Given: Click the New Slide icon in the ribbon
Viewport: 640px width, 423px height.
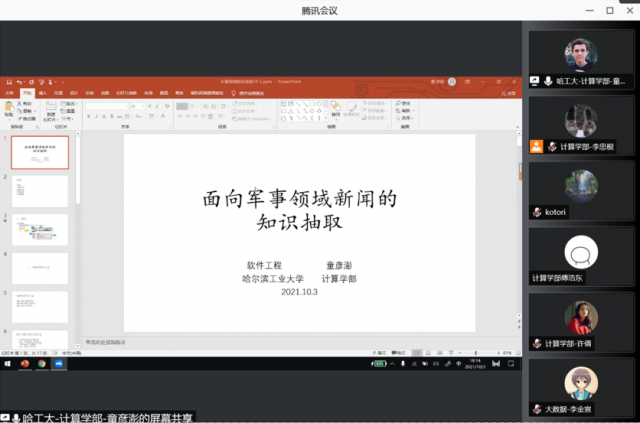Looking at the screenshot, I should 49,107.
